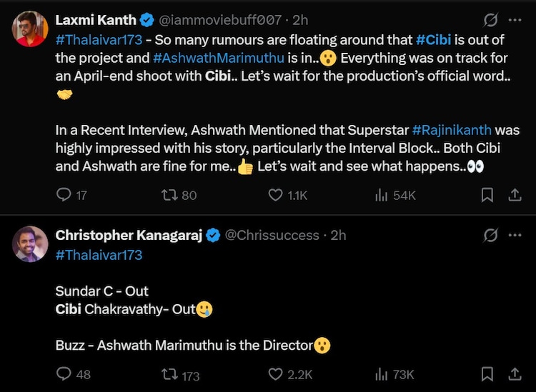The image size is (536, 392).
Task: Share Laxmi Kanth's tweet
Action: 514,195
